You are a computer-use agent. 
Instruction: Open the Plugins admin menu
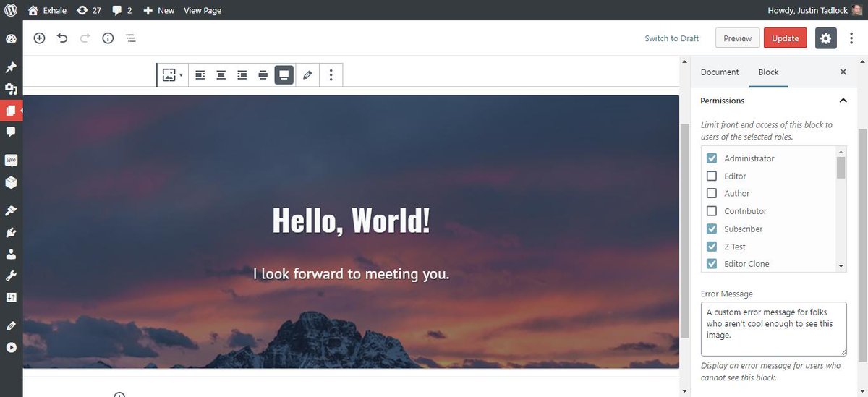pos(11,233)
